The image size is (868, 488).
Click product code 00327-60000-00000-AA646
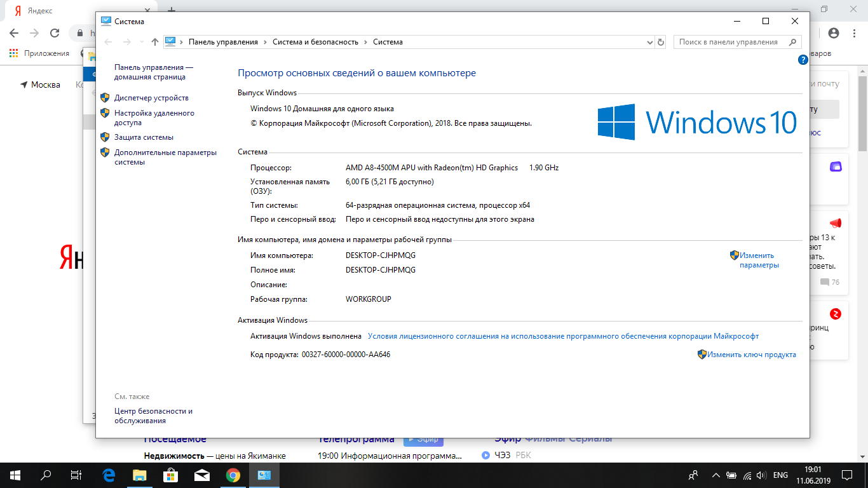tap(346, 355)
